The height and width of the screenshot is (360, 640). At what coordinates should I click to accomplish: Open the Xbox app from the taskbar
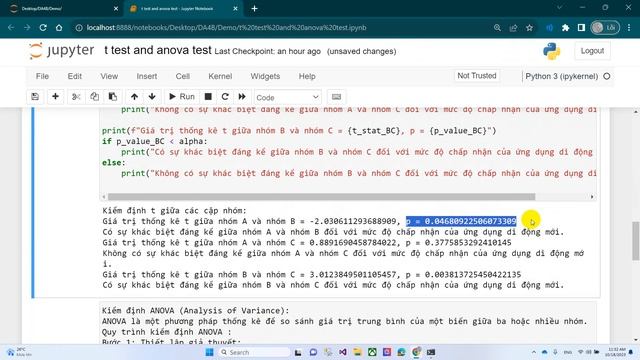pyautogui.click(x=372, y=352)
